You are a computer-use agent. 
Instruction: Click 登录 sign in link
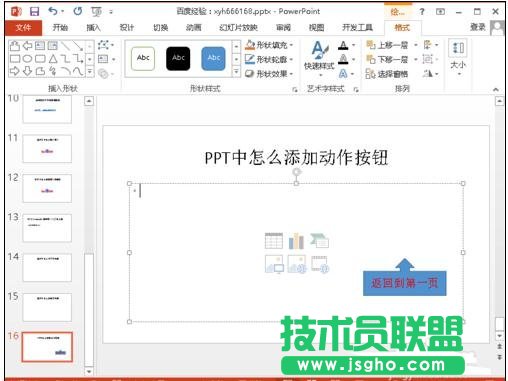[478, 27]
